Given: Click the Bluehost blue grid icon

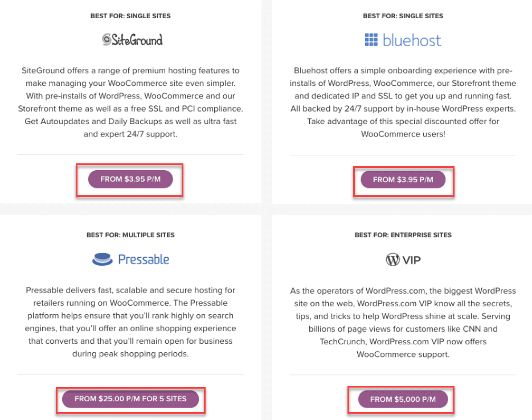Looking at the screenshot, I should [x=371, y=40].
